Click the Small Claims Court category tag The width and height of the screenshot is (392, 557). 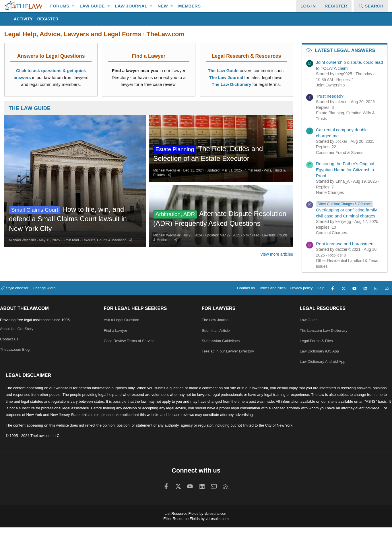[x=35, y=210]
